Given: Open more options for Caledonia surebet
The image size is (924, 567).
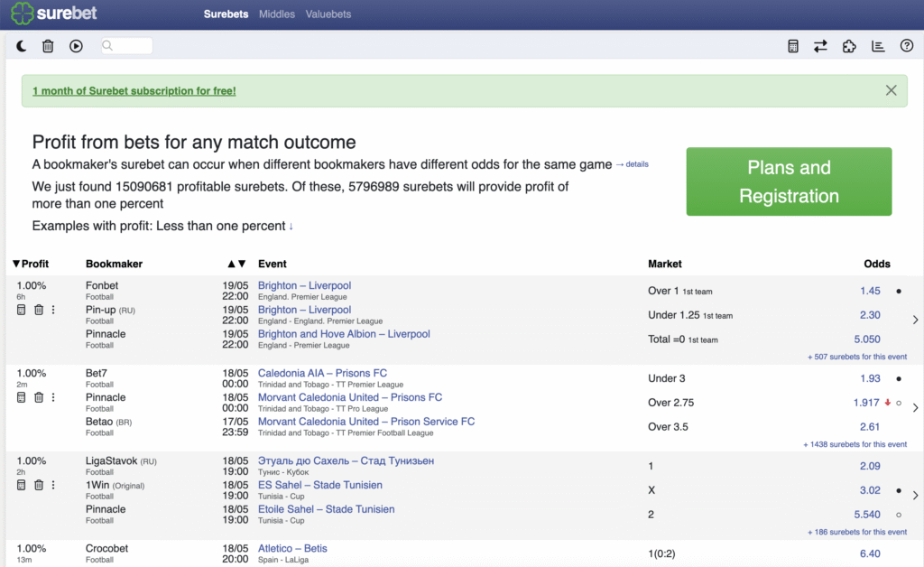Looking at the screenshot, I should [53, 397].
